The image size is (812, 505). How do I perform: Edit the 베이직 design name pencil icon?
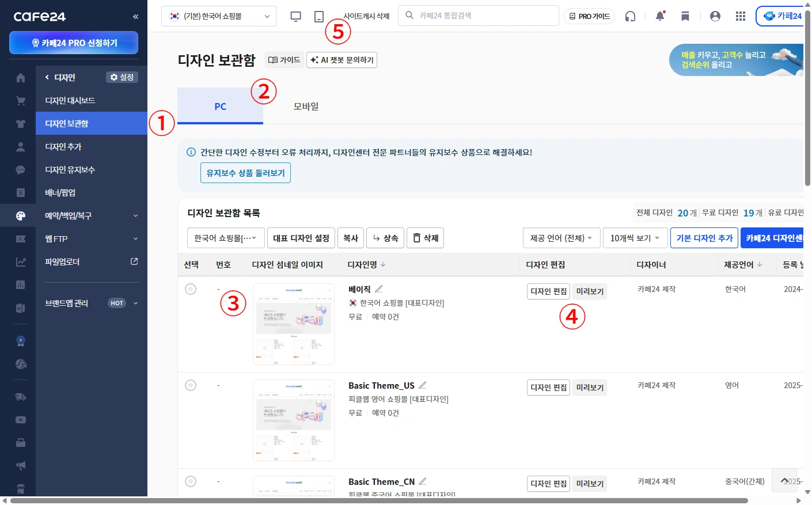(379, 289)
